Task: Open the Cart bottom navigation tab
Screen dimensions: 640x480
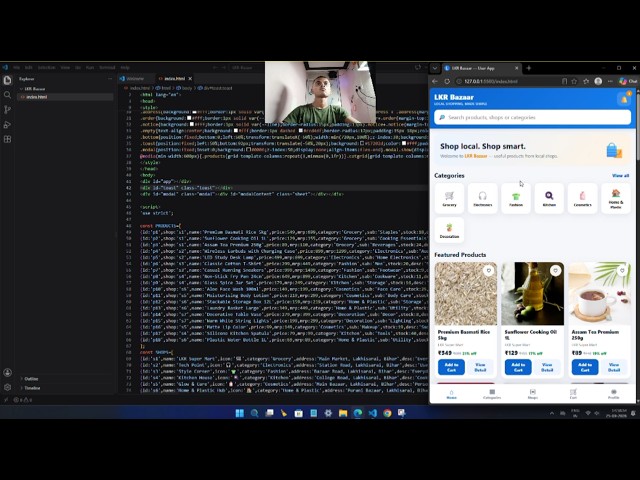Action: click(573, 394)
